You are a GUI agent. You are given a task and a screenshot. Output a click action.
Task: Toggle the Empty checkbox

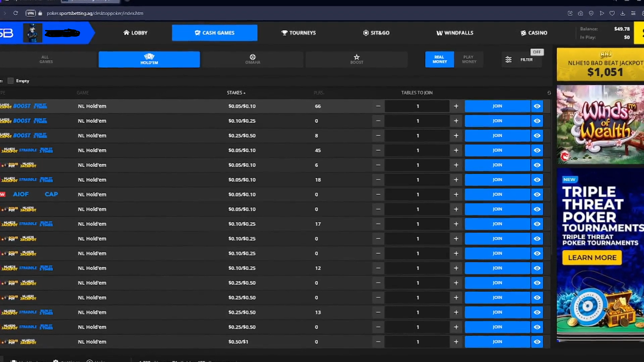click(x=10, y=81)
